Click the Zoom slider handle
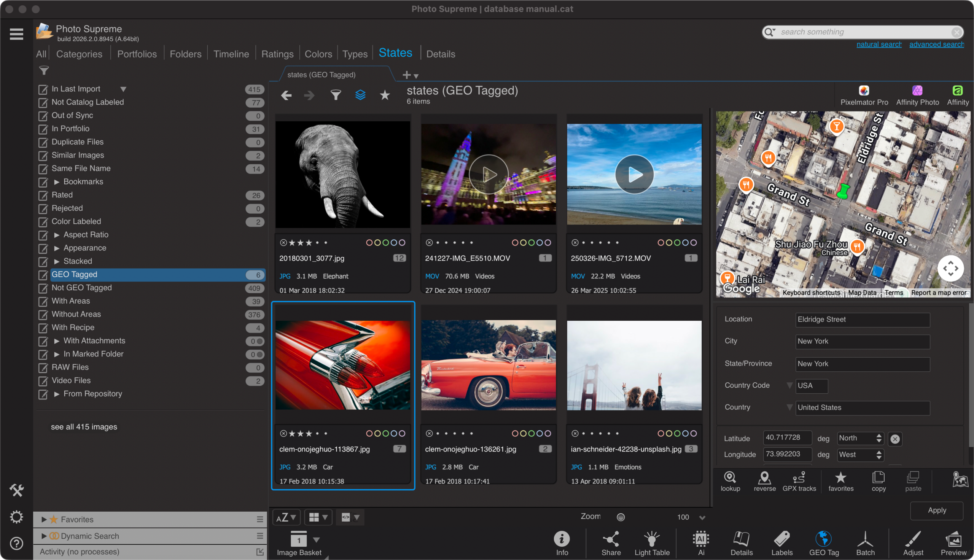The image size is (974, 560). tap(621, 517)
